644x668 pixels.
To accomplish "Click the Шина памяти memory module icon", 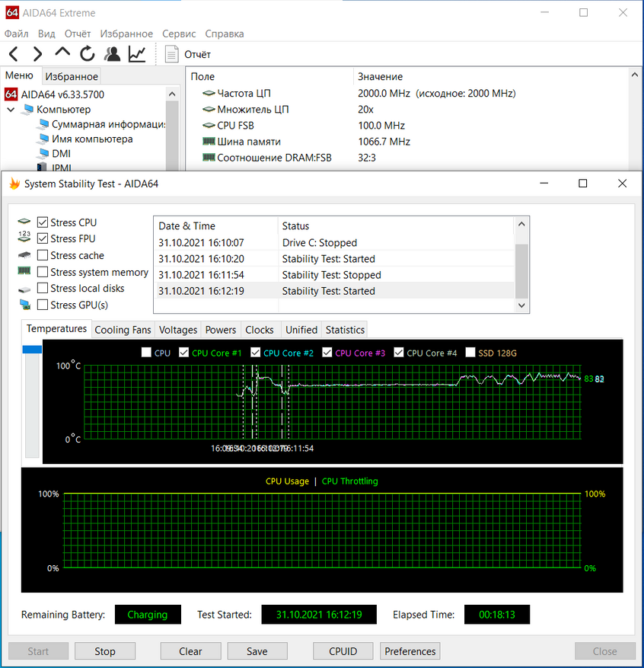I will [x=209, y=141].
